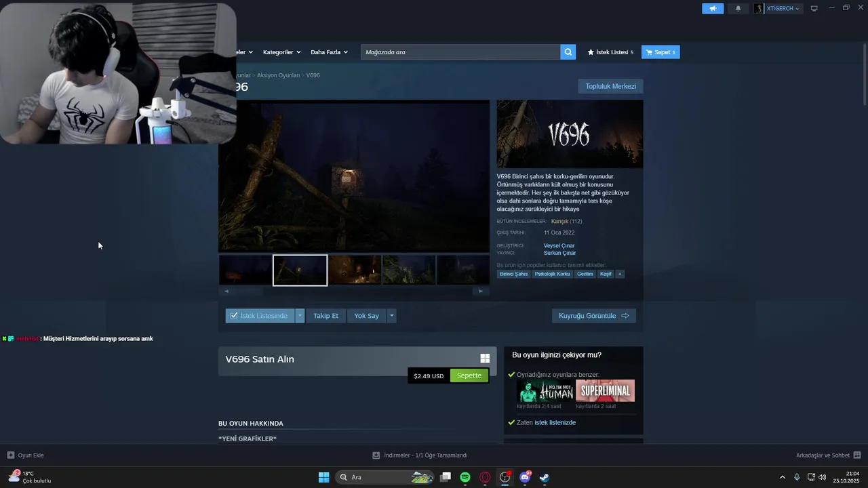Viewport: 868px width, 488px height.
Task: Open Discord from the taskbar
Action: 524,477
